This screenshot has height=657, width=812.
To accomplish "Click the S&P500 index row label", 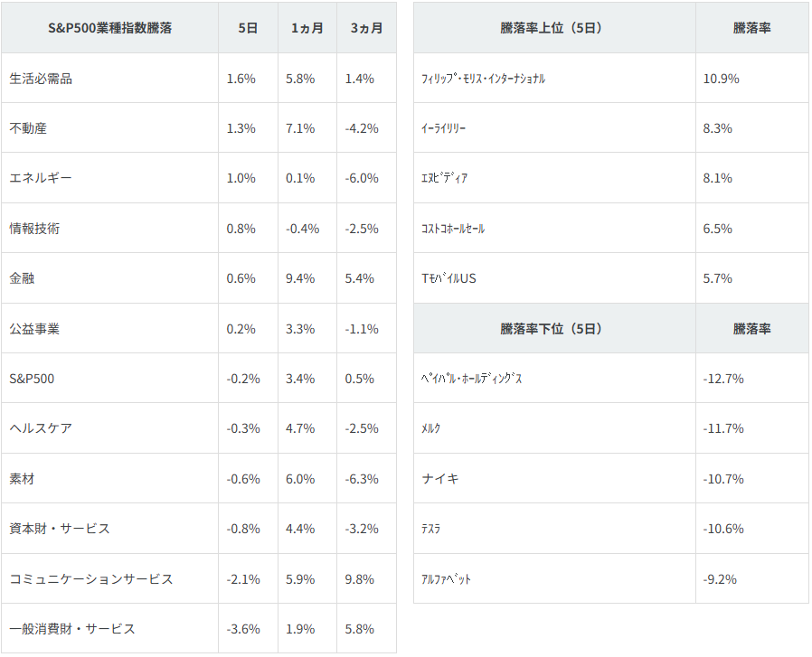I will (32, 379).
